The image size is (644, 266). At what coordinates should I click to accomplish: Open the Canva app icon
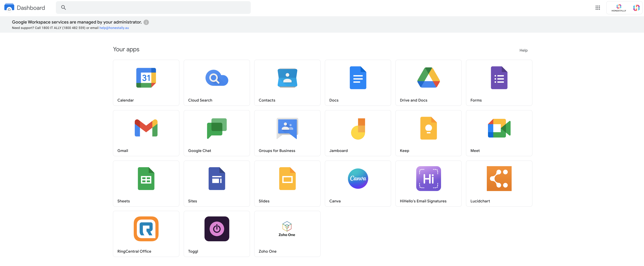tap(358, 178)
